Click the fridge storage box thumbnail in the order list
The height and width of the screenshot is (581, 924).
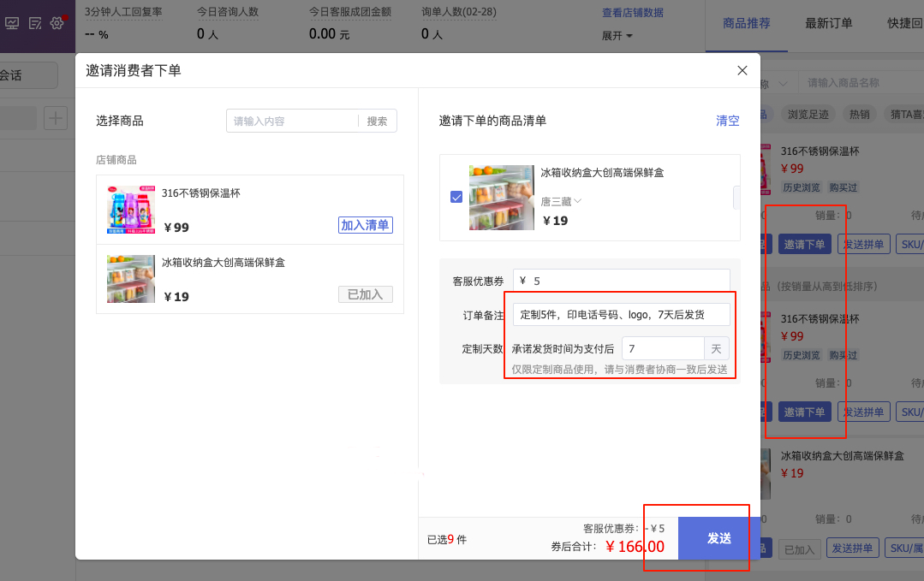pos(501,198)
